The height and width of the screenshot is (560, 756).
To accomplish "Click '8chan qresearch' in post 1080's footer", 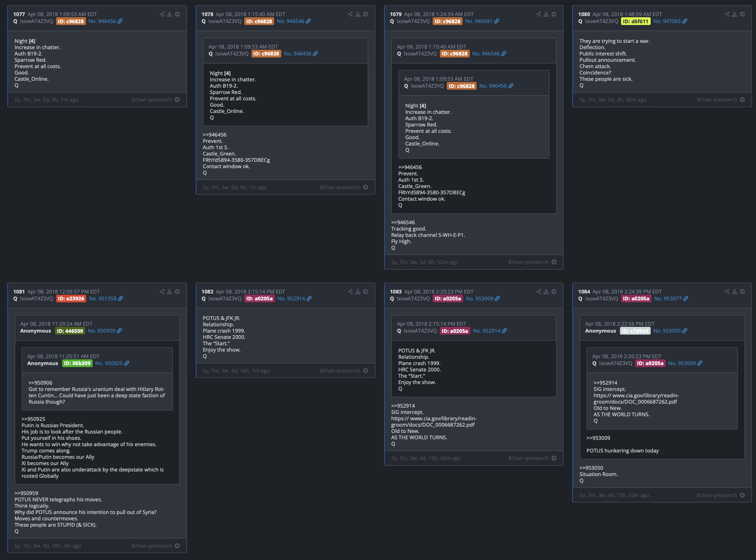I will [x=717, y=100].
